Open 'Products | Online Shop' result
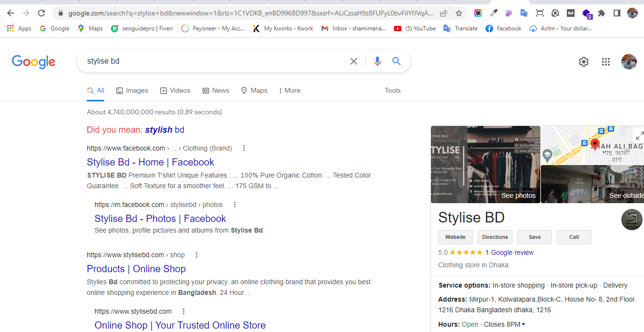This screenshot has width=644, height=332. point(136,269)
